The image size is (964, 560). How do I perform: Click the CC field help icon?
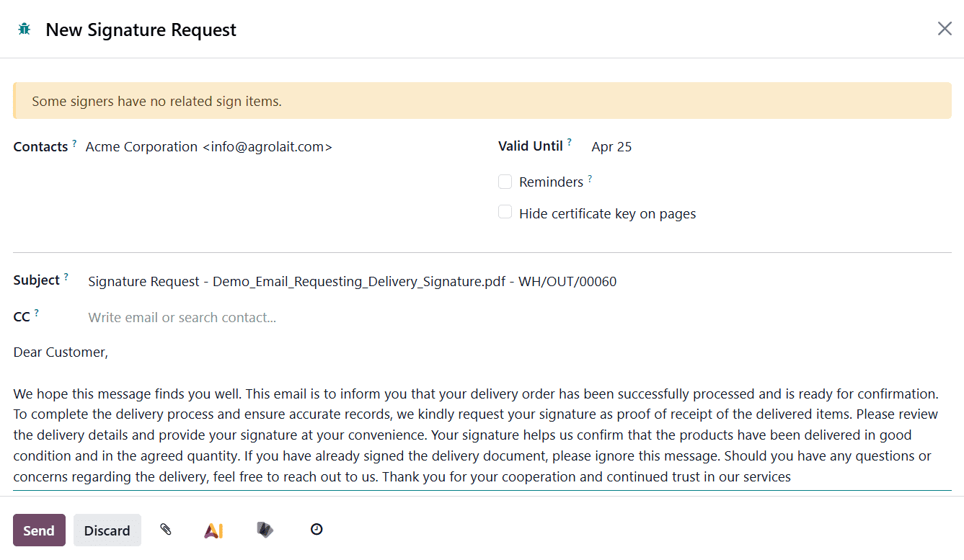38,311
